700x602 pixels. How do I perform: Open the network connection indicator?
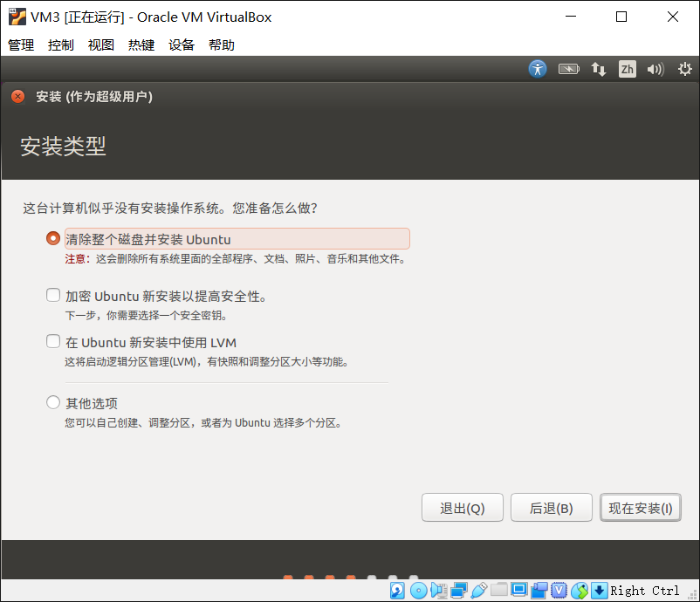click(598, 69)
